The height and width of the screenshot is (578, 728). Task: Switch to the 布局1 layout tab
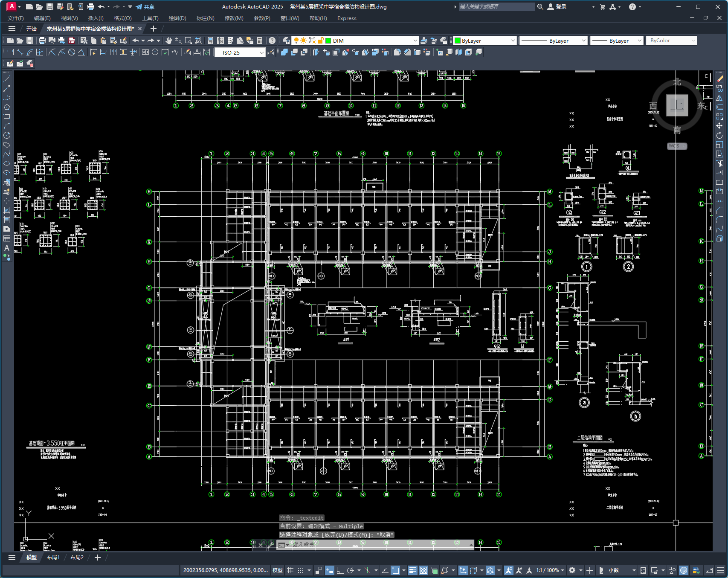pyautogui.click(x=53, y=558)
